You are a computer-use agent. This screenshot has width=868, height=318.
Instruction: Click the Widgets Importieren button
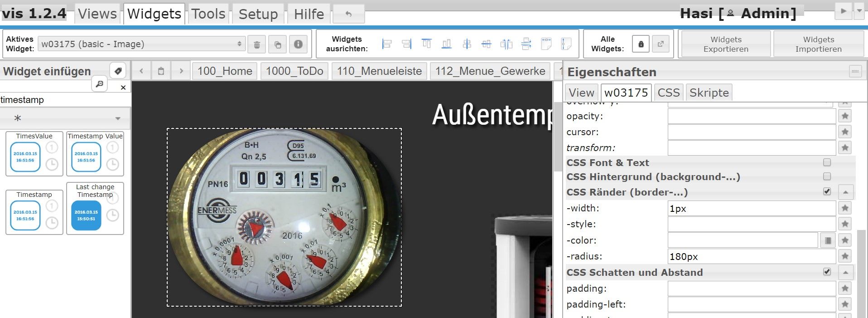pos(818,44)
